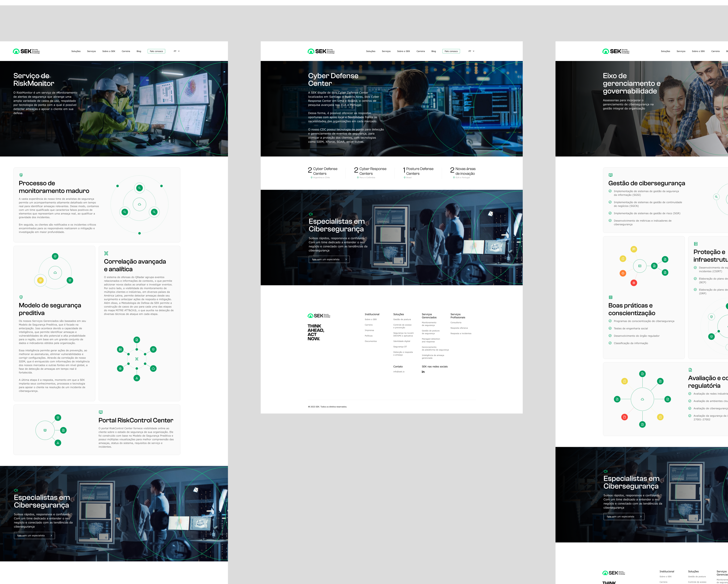Expand PT language selector on Cyber Defense Center page
Image resolution: width=728 pixels, height=584 pixels.
[x=471, y=51]
